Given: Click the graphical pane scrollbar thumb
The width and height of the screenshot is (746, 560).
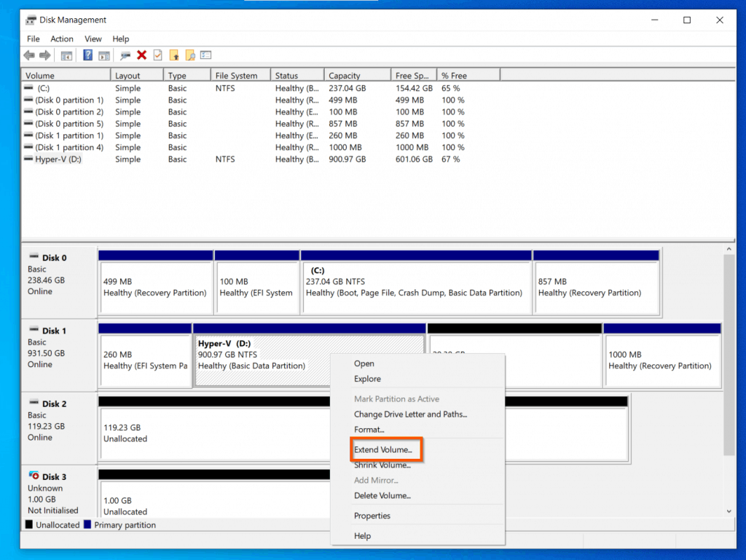Looking at the screenshot, I should [729, 355].
